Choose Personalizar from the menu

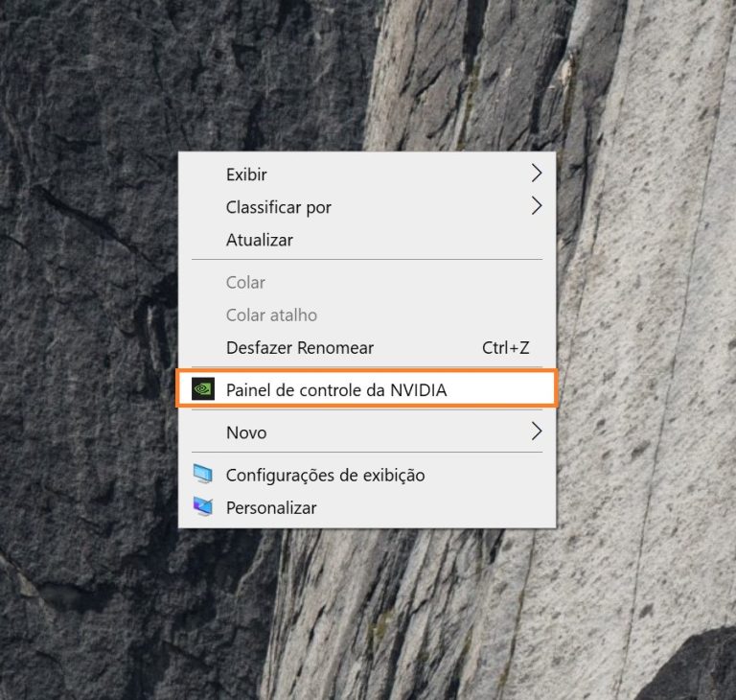(270, 507)
